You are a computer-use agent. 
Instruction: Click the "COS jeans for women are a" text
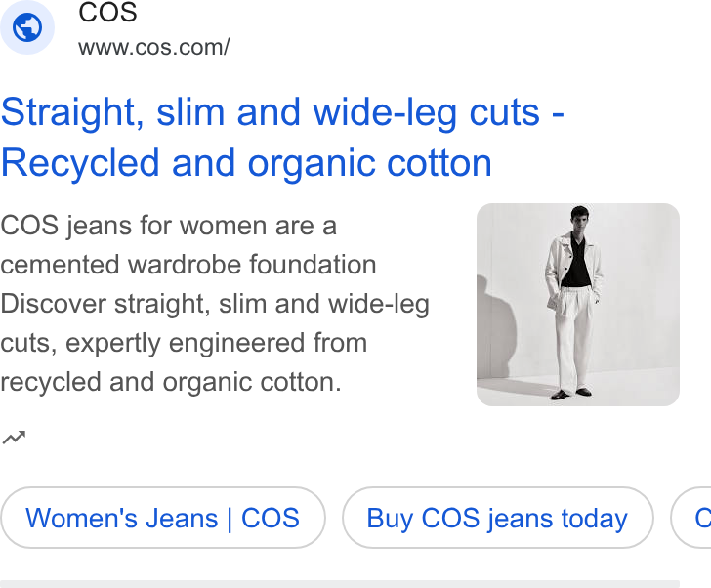169,226
